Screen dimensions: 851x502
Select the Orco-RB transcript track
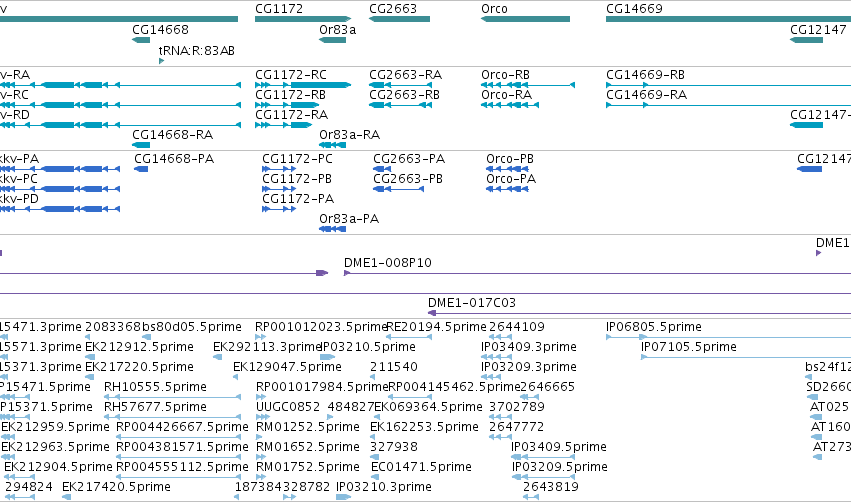point(528,85)
